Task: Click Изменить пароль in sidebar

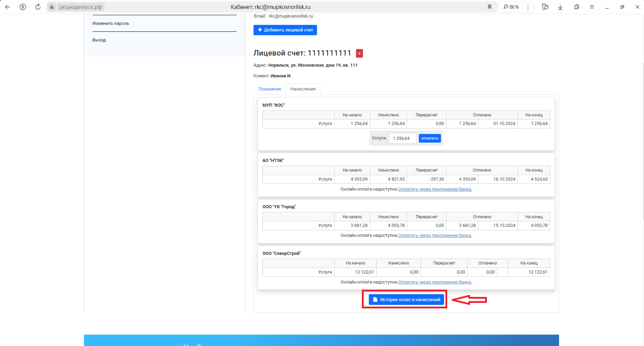Action: (111, 23)
